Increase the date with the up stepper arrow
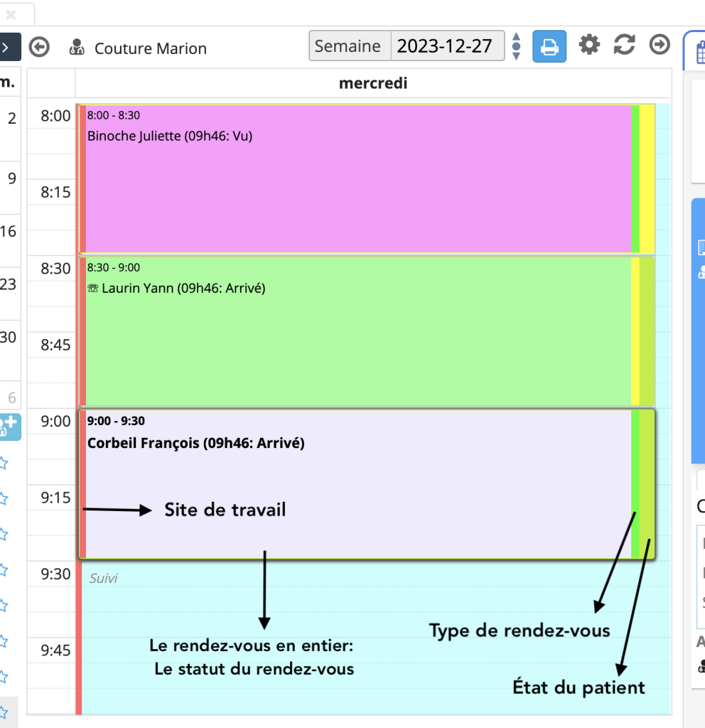This screenshot has width=705, height=728. click(516, 37)
